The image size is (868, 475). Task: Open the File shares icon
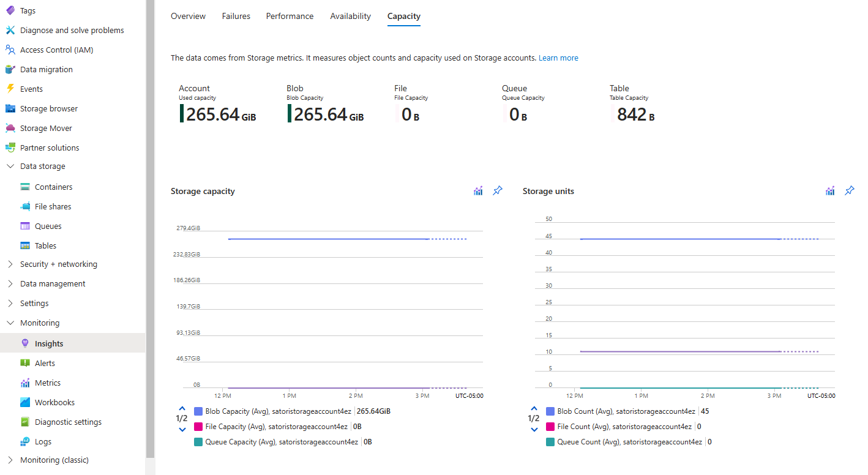coord(25,206)
